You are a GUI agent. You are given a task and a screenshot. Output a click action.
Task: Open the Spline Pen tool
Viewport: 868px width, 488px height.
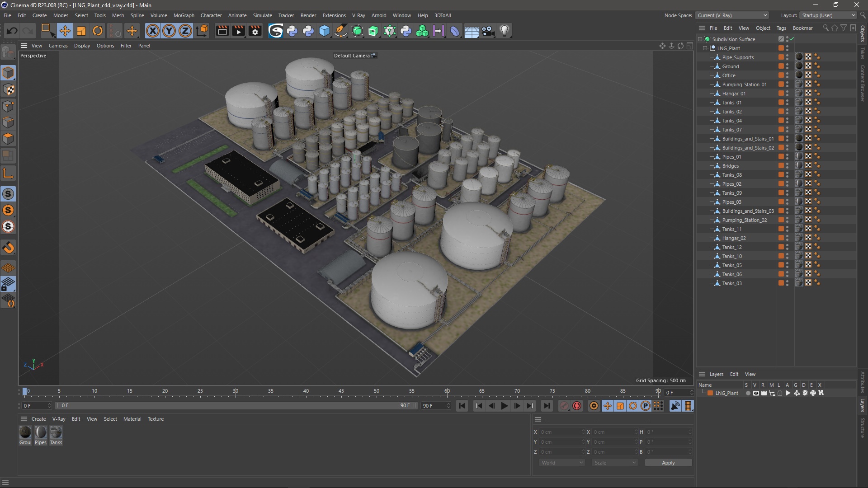(x=341, y=31)
